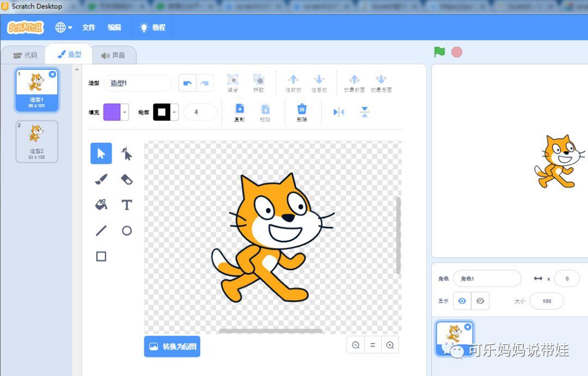Viewport: 588px width, 376px height.
Task: Click the Paste icon
Action: pyautogui.click(x=265, y=112)
